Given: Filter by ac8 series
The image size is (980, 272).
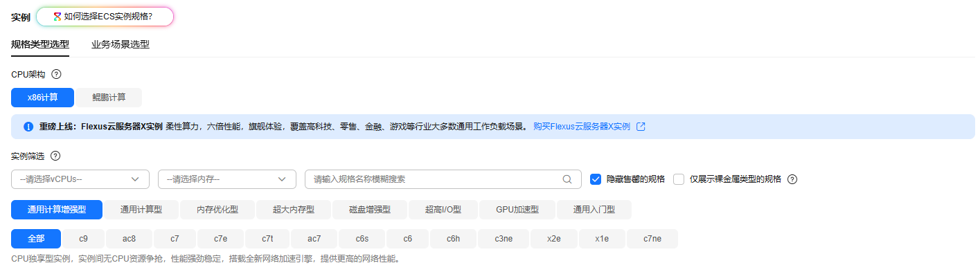Looking at the screenshot, I should pyautogui.click(x=129, y=239).
